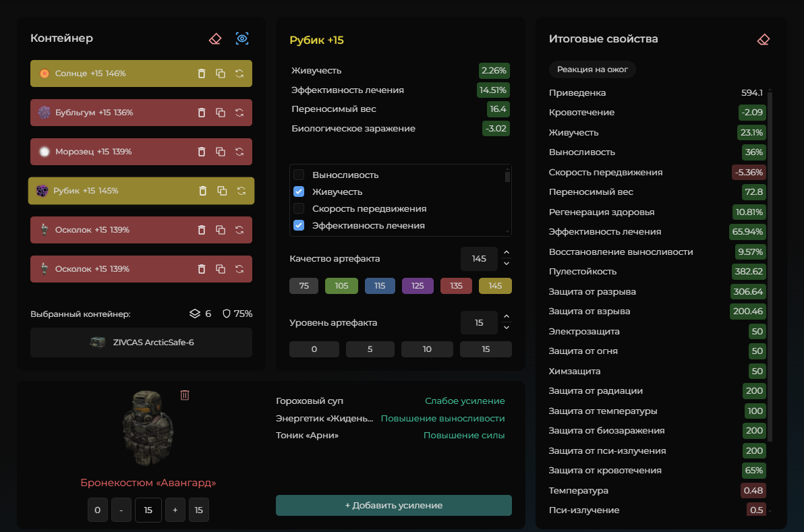
Task: Set artifact level preset to 15
Action: [x=486, y=349]
